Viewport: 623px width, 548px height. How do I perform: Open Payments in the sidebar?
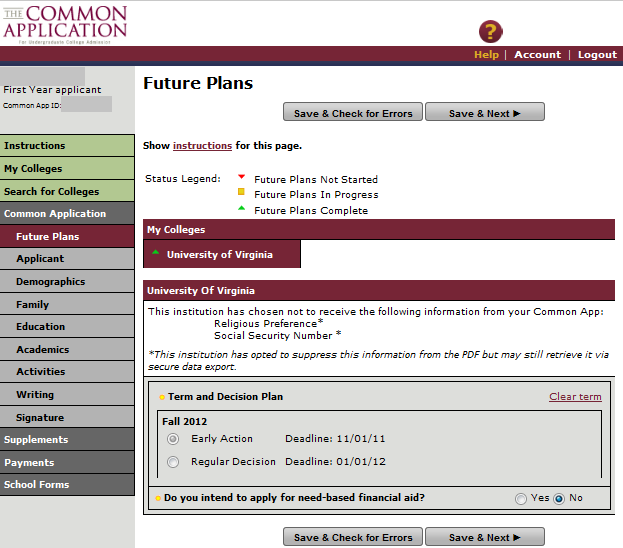pyautogui.click(x=67, y=462)
